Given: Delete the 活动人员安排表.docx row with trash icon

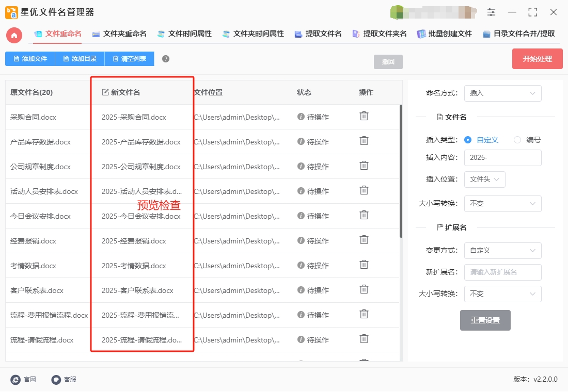Looking at the screenshot, I should coord(364,190).
